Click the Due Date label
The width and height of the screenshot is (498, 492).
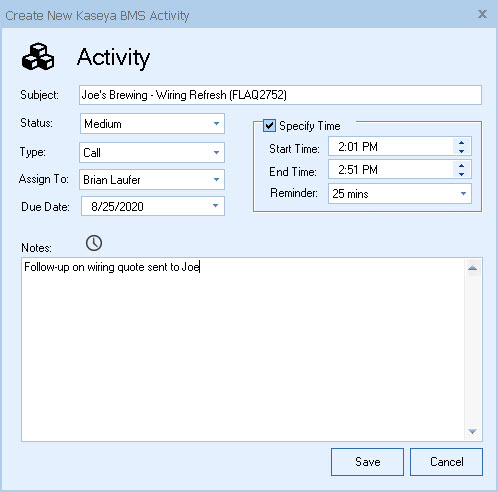(x=45, y=207)
